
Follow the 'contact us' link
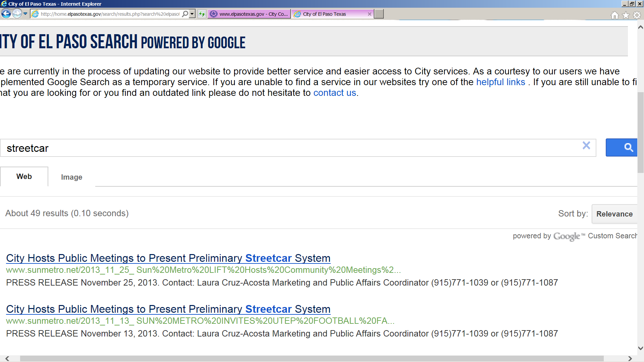point(334,93)
